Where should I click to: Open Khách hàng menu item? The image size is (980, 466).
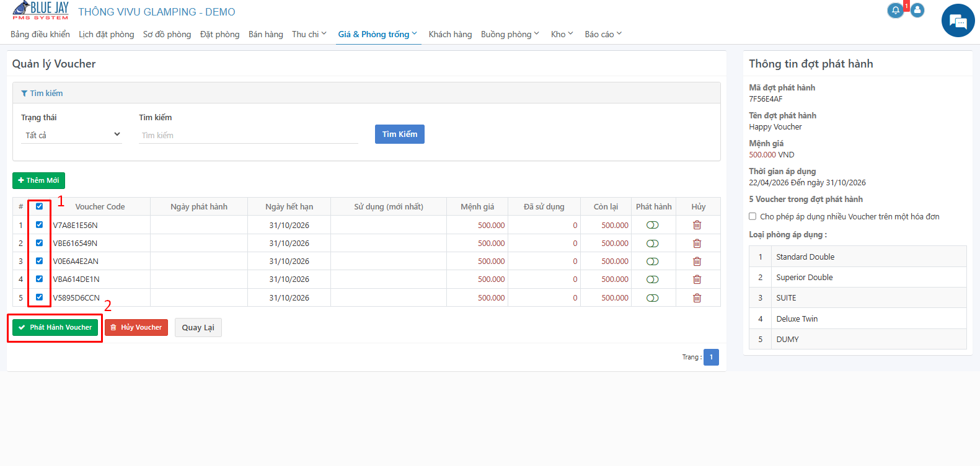pyautogui.click(x=451, y=34)
